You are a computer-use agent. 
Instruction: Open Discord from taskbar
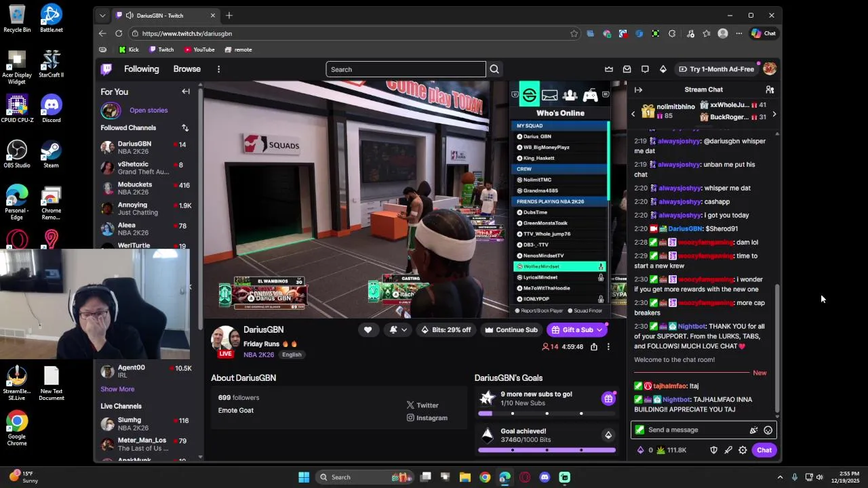545,477
